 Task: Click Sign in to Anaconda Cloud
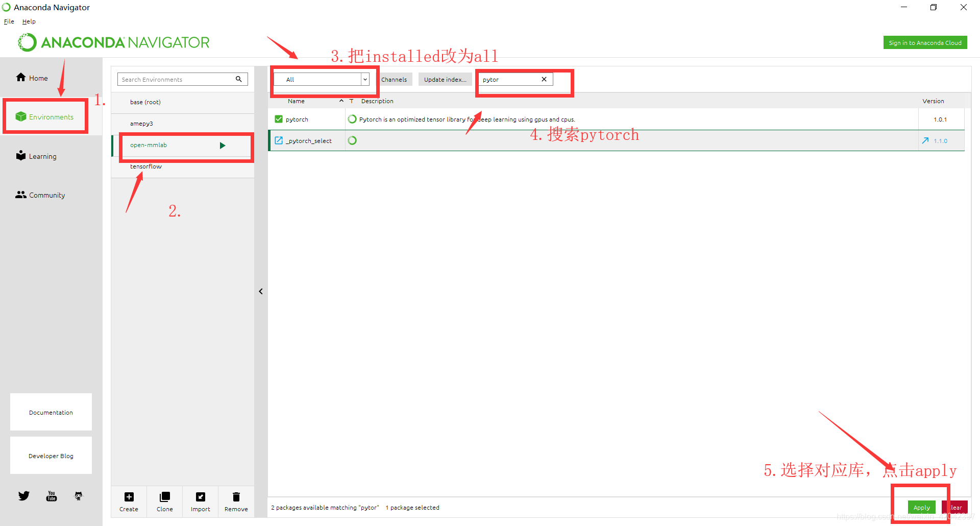pos(925,42)
